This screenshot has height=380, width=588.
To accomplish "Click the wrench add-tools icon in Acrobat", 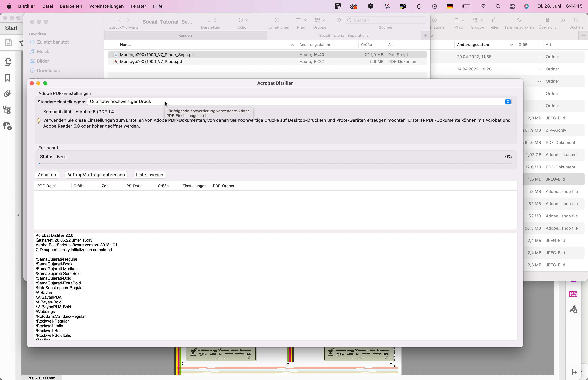I will pos(573,309).
